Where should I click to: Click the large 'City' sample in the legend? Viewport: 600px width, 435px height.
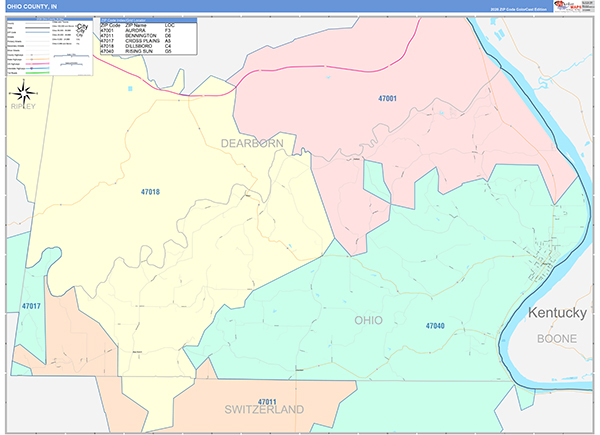(x=82, y=26)
